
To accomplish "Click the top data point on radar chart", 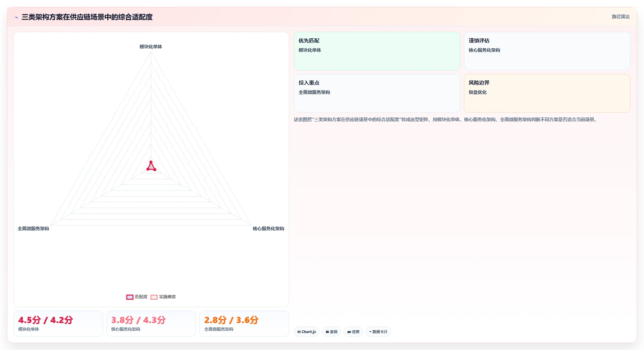I will click(x=151, y=162).
